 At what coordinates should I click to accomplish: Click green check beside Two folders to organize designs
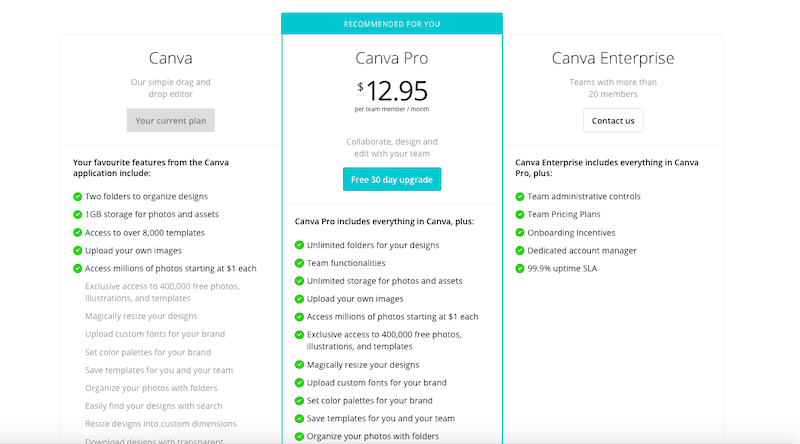coord(78,196)
